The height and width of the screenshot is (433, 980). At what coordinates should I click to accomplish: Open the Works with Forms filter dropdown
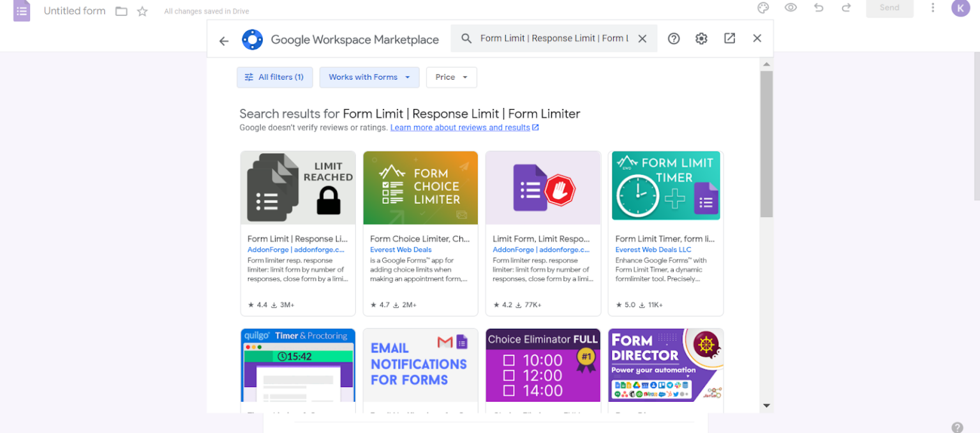click(x=369, y=77)
